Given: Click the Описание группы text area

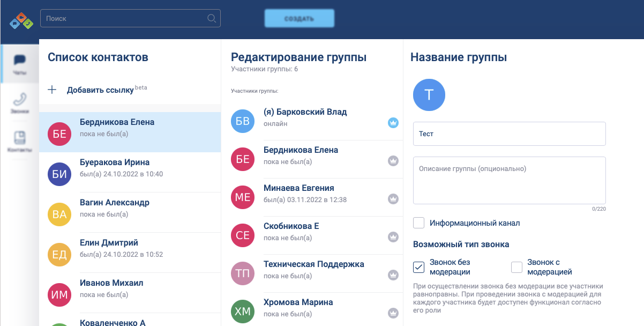Looking at the screenshot, I should (509, 180).
